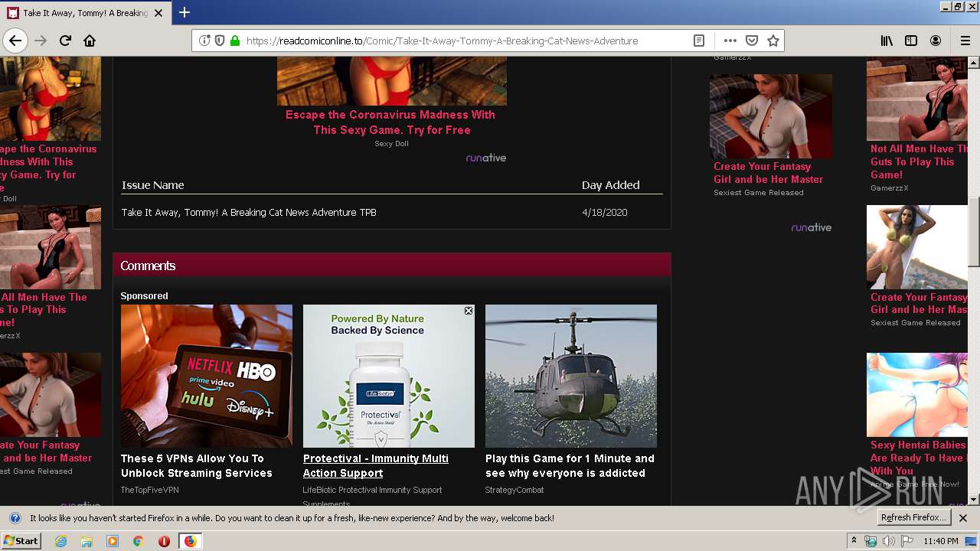Open a new tab with plus button
Image resolution: width=980 pixels, height=551 pixels.
click(185, 12)
